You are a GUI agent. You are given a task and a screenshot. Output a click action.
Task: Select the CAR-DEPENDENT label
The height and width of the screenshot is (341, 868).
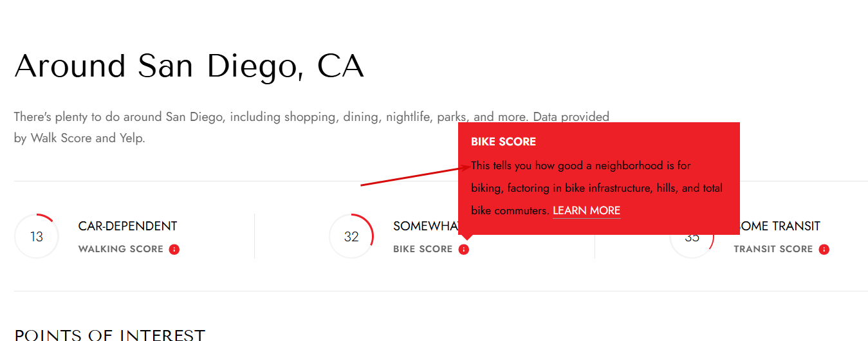click(x=127, y=226)
